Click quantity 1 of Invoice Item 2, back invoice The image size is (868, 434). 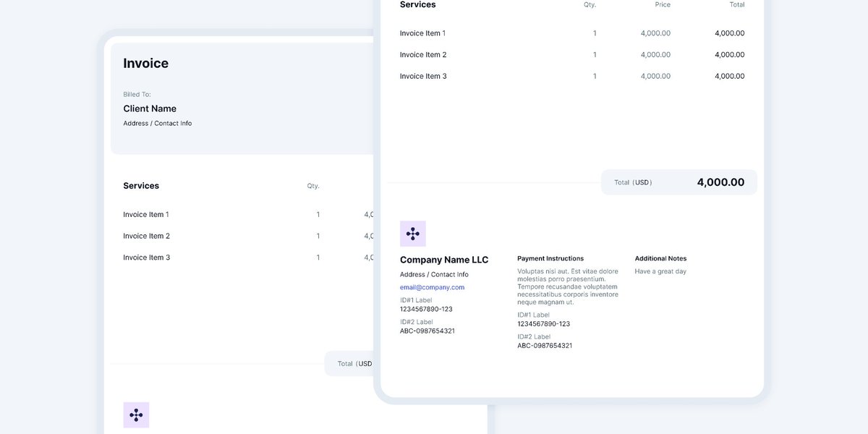tap(318, 236)
